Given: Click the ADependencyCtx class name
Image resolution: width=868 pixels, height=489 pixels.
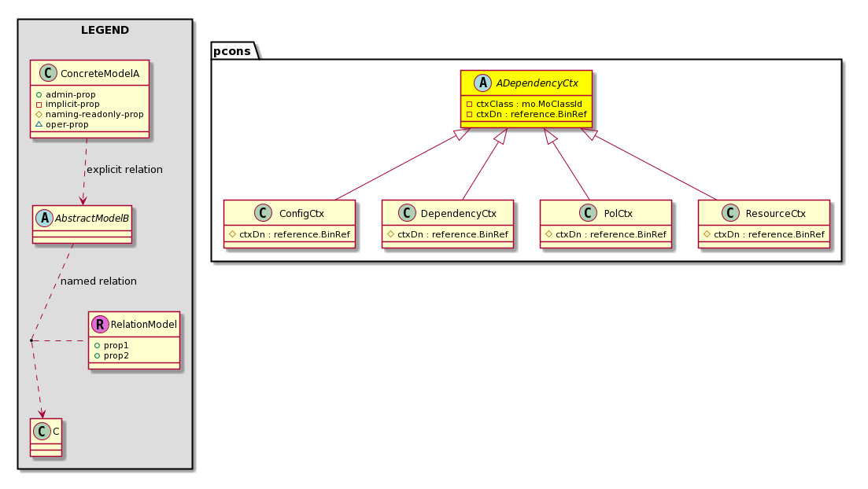Looking at the screenshot, I should 537,83.
